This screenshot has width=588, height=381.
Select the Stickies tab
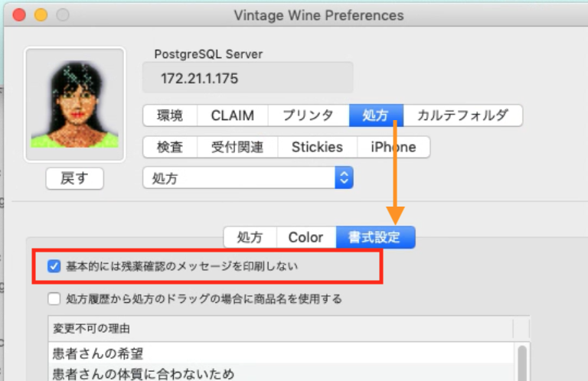(x=317, y=147)
